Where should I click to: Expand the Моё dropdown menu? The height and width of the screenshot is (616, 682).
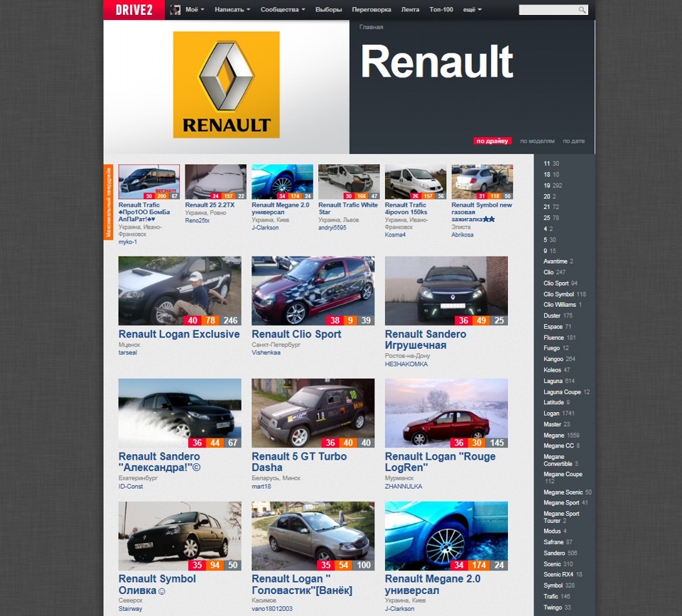[195, 9]
